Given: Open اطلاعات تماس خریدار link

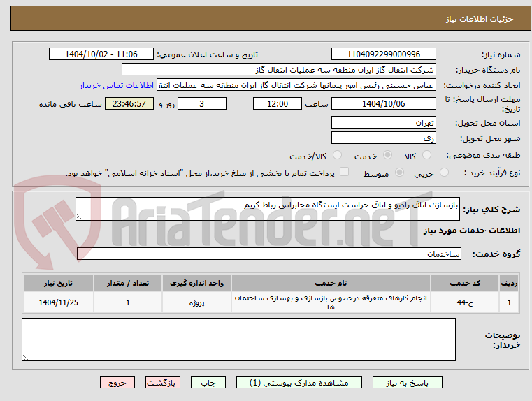Looking at the screenshot, I should 117,85.
